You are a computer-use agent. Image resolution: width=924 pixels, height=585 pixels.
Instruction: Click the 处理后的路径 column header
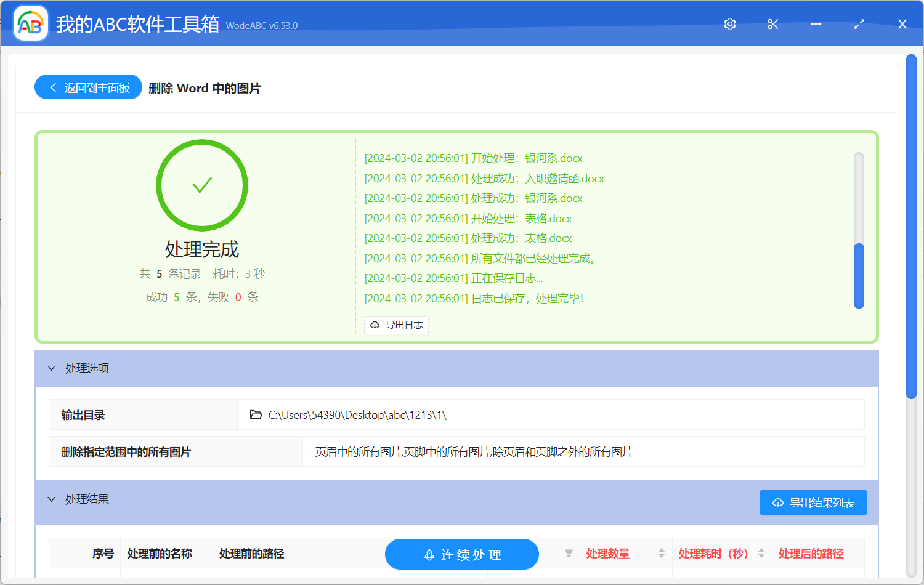tap(811, 554)
